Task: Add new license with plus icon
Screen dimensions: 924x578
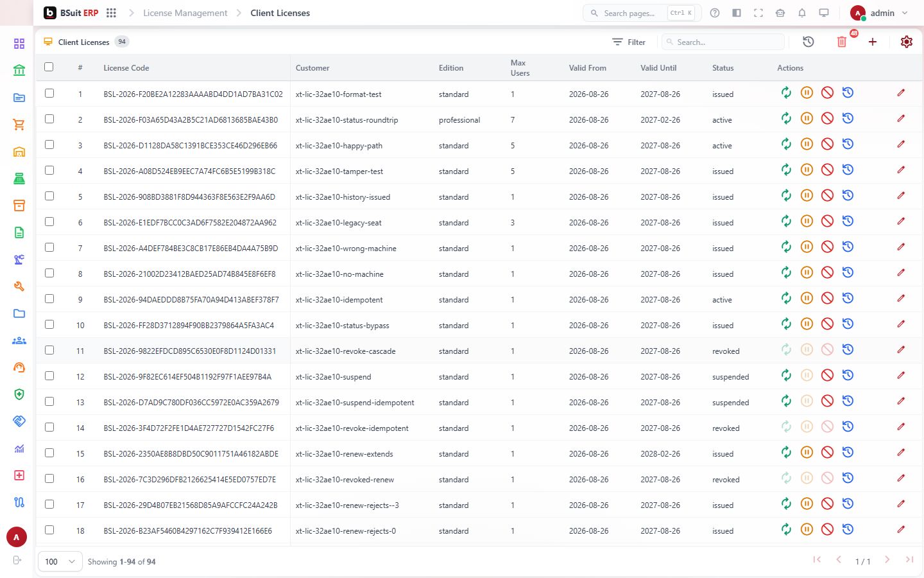Action: tap(873, 42)
